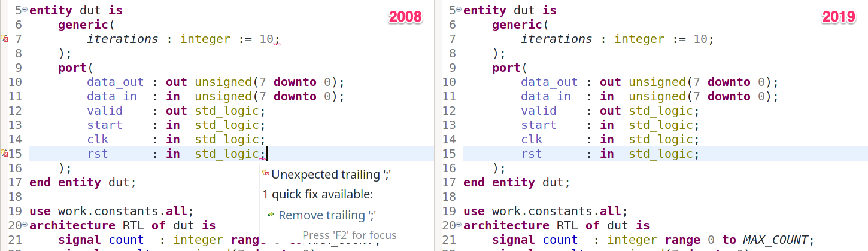
Task: Click the green quick fix arrow icon
Action: (x=271, y=215)
